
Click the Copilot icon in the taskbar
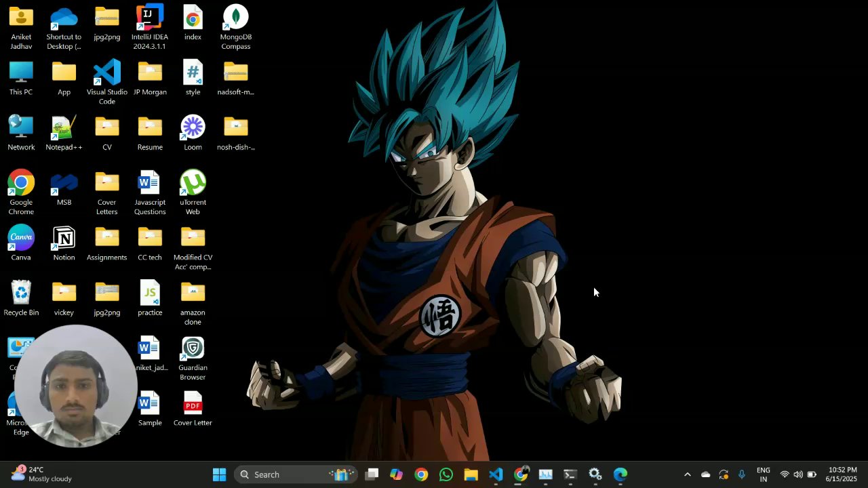396,474
